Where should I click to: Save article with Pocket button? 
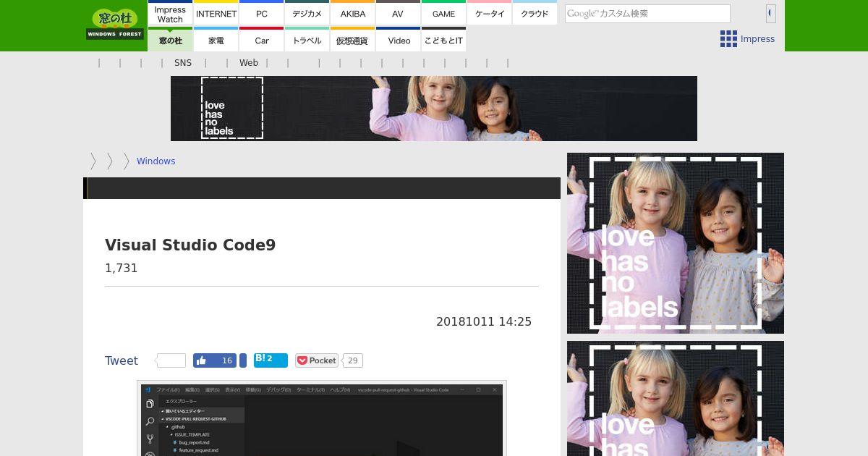[x=317, y=360]
